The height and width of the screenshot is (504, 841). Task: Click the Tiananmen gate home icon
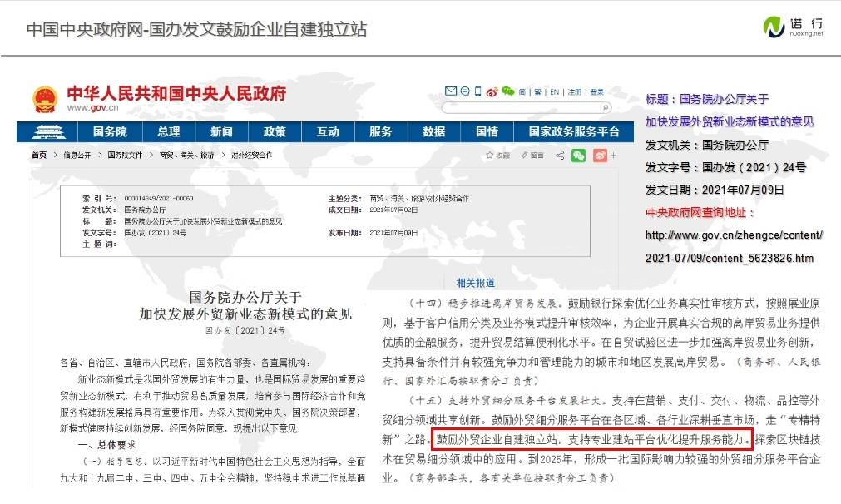(x=47, y=131)
